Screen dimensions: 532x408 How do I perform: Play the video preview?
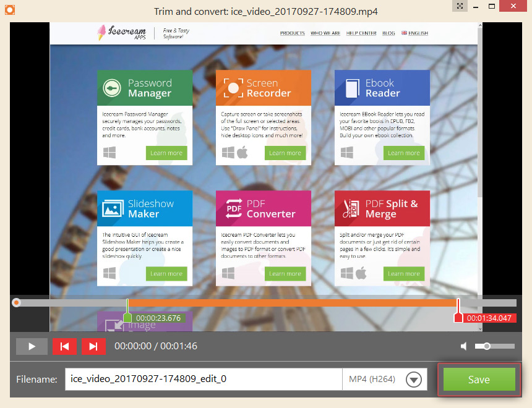point(32,346)
